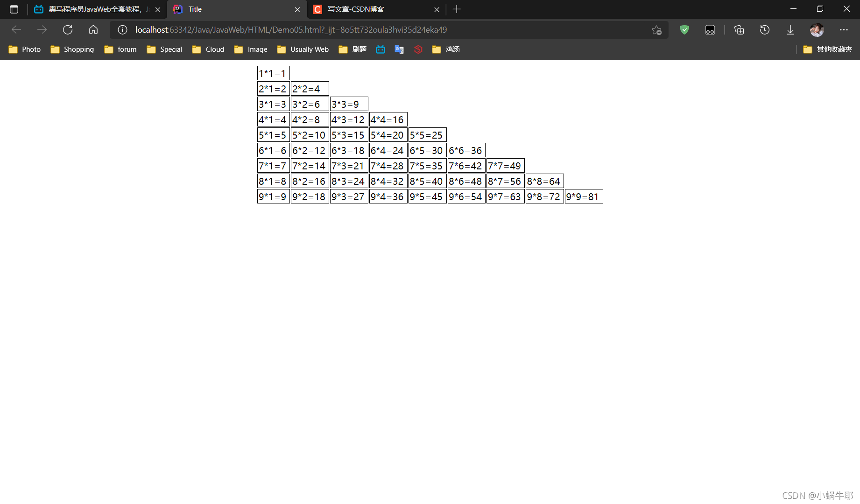860x504 pixels.
Task: Close the 黑马程序员JavaWeb tab
Action: (158, 9)
